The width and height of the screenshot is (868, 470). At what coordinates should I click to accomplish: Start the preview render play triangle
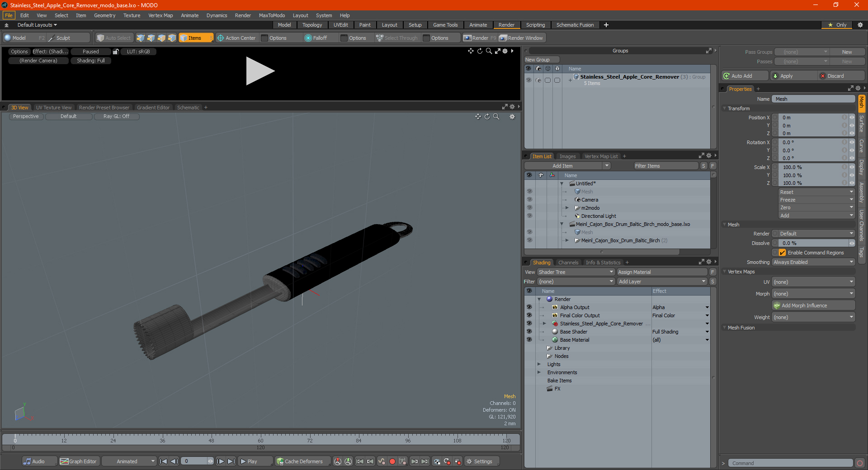click(260, 71)
